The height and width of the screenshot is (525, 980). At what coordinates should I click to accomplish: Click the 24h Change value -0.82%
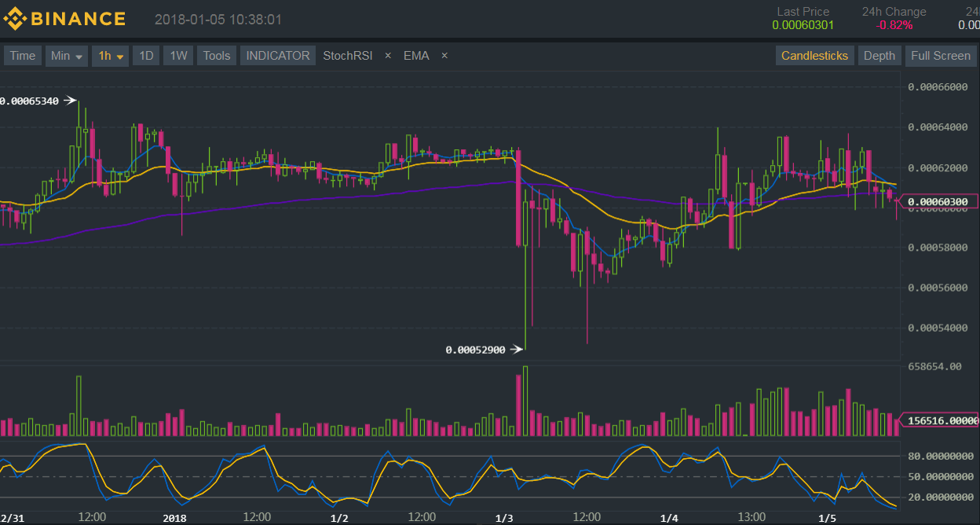(x=894, y=25)
